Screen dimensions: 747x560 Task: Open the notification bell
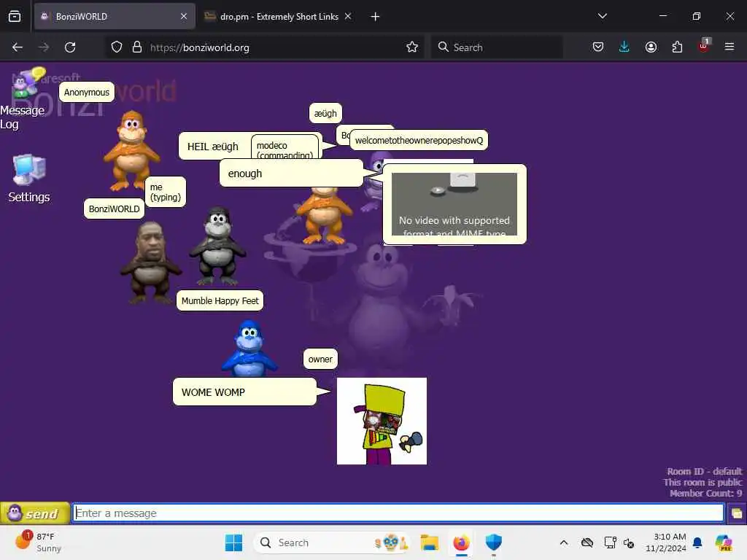point(697,542)
